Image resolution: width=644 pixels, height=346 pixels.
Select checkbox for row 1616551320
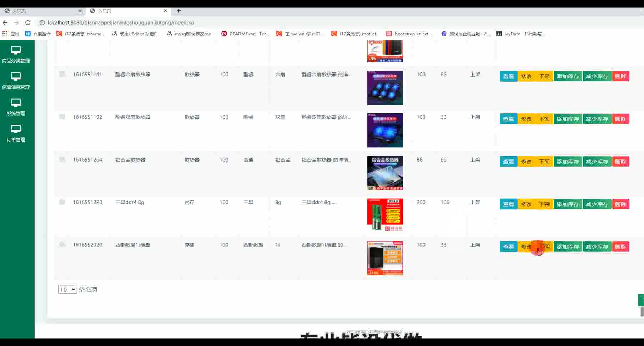pyautogui.click(x=62, y=202)
